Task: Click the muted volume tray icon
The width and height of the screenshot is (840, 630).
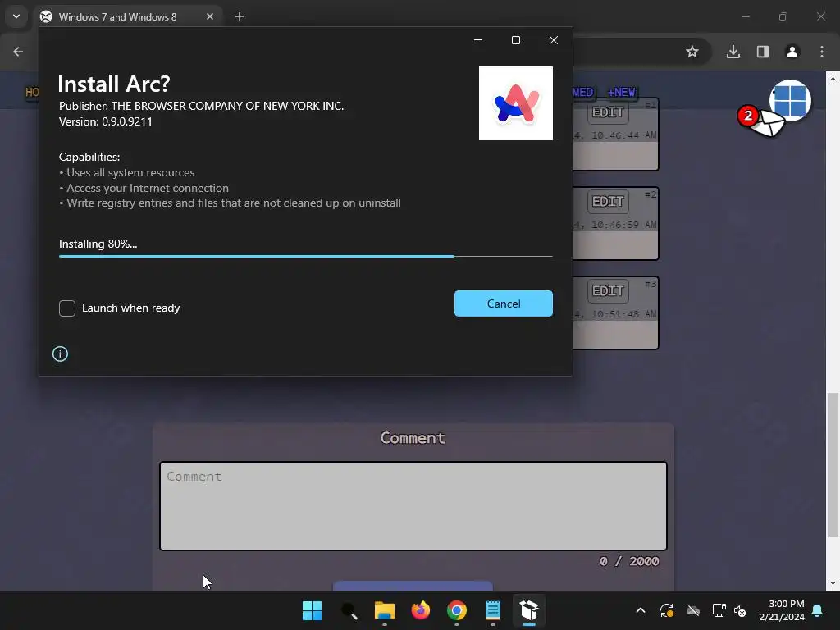Action: point(740,610)
